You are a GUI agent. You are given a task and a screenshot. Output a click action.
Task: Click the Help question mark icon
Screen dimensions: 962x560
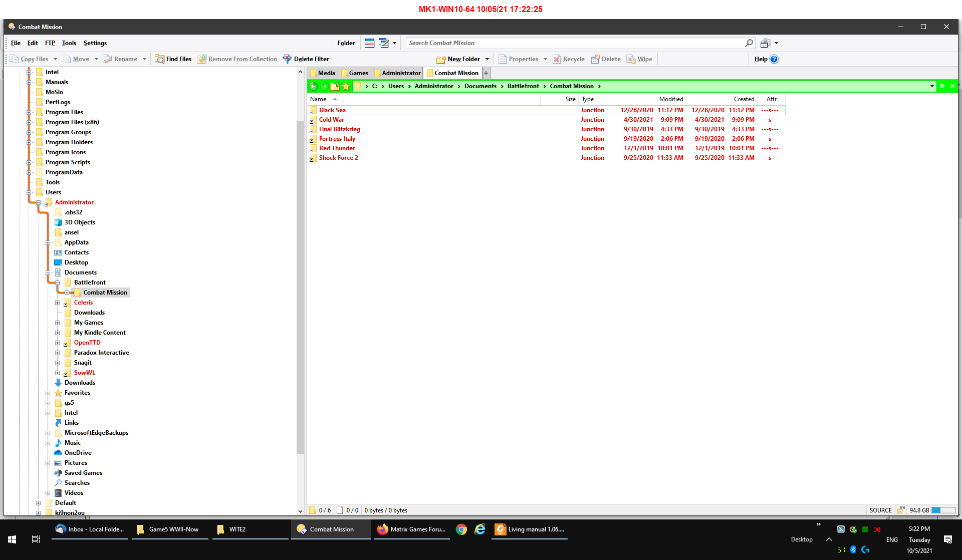pyautogui.click(x=774, y=59)
